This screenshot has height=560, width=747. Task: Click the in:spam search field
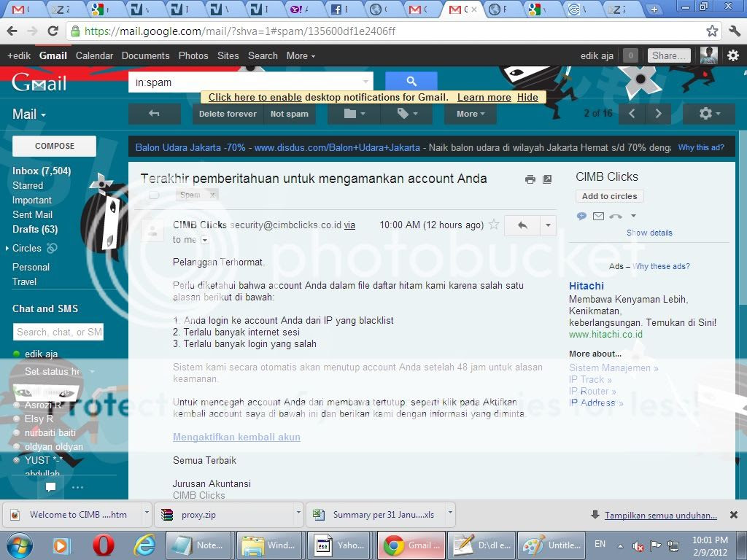coord(251,82)
